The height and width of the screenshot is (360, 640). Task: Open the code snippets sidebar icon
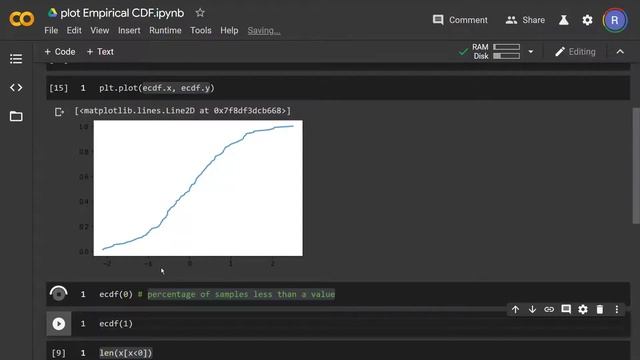pyautogui.click(x=16, y=87)
